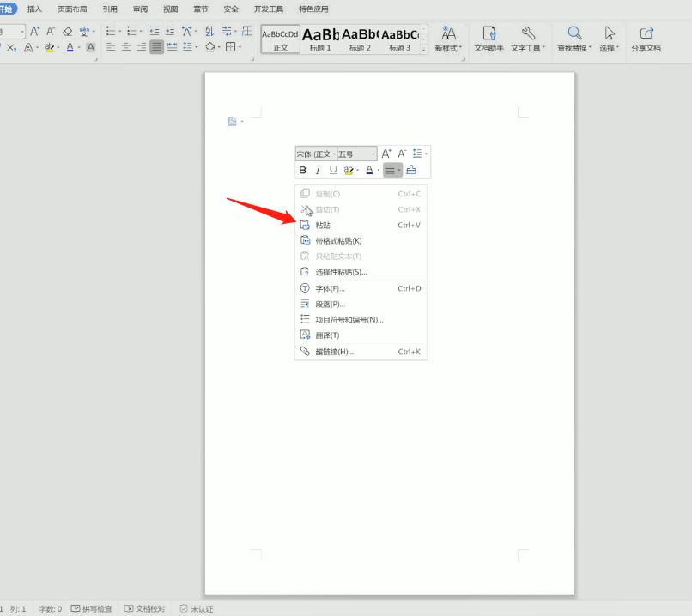Open the pinyin guide tool
The image size is (692, 616).
tap(84, 31)
